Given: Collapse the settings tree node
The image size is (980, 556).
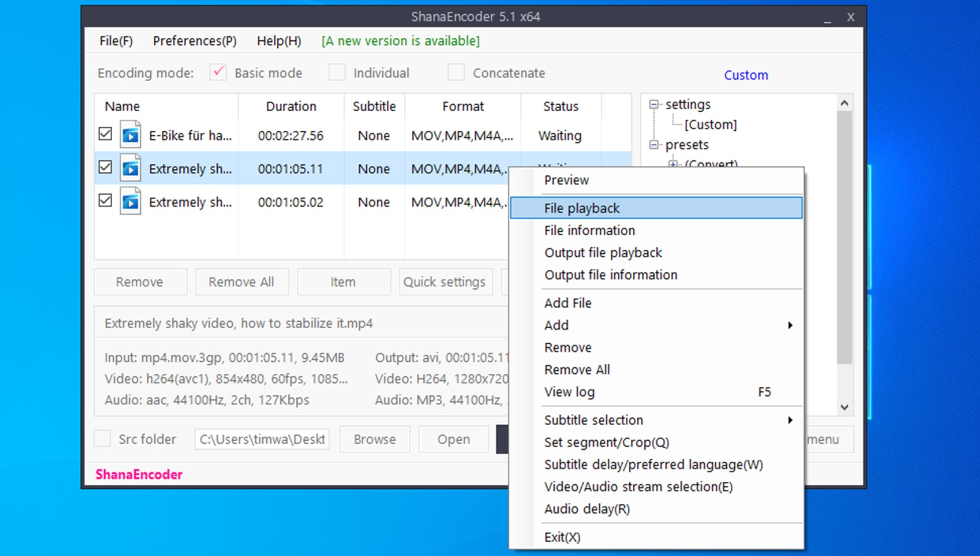Looking at the screenshot, I should click(653, 105).
